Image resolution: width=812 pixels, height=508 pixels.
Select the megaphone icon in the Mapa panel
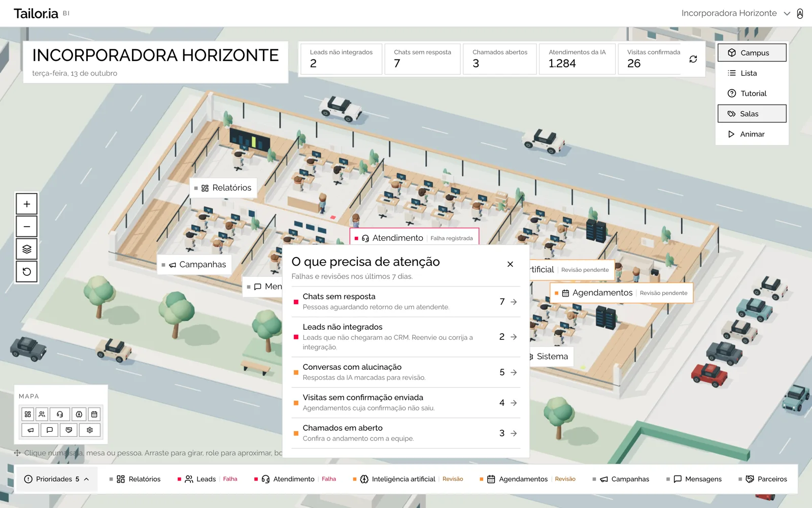tap(30, 430)
